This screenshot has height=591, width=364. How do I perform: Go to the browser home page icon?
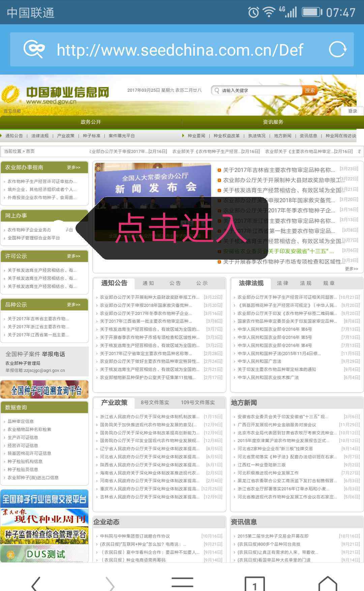(328, 583)
